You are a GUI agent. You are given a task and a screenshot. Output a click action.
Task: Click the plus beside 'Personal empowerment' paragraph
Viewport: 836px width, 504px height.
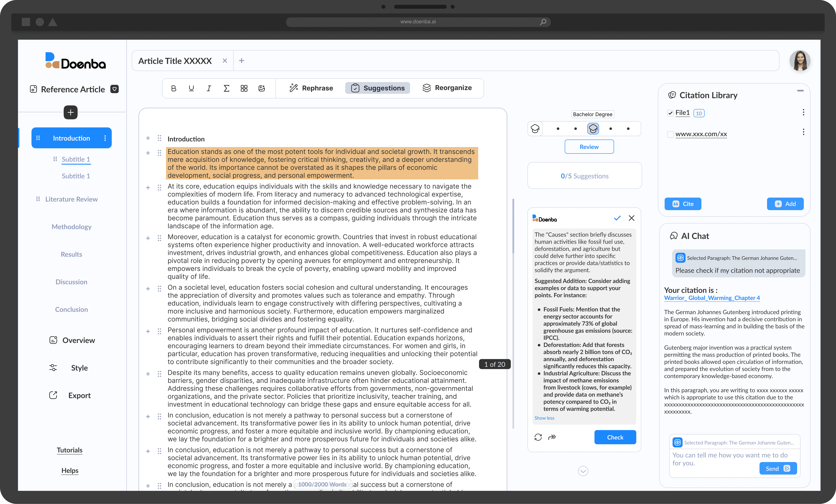tap(148, 331)
